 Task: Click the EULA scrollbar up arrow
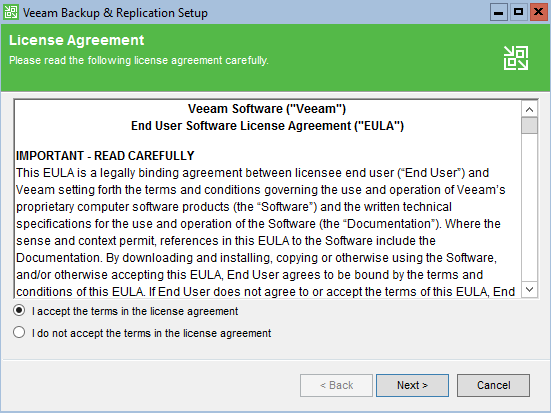tap(530, 110)
